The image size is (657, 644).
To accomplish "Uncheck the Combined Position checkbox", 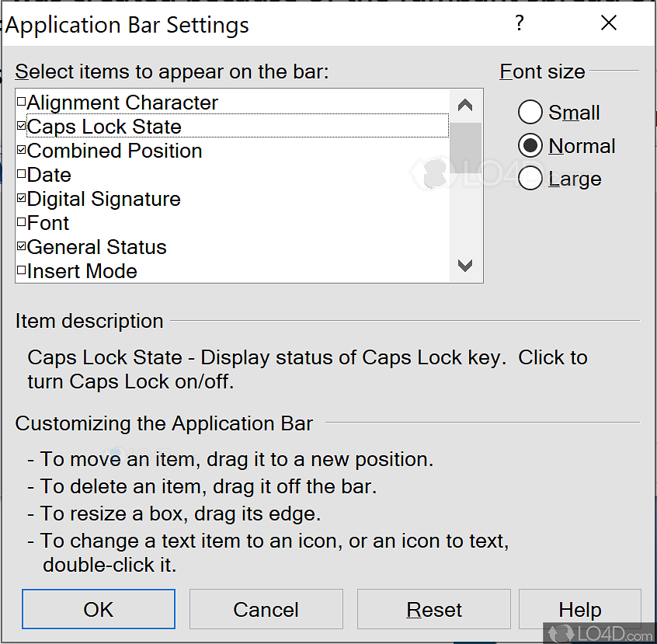I will [x=22, y=151].
